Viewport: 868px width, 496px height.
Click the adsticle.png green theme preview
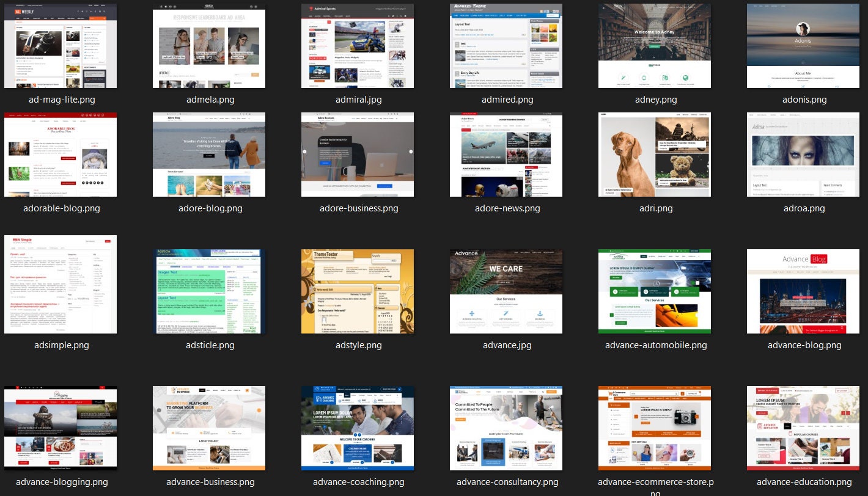(209, 291)
